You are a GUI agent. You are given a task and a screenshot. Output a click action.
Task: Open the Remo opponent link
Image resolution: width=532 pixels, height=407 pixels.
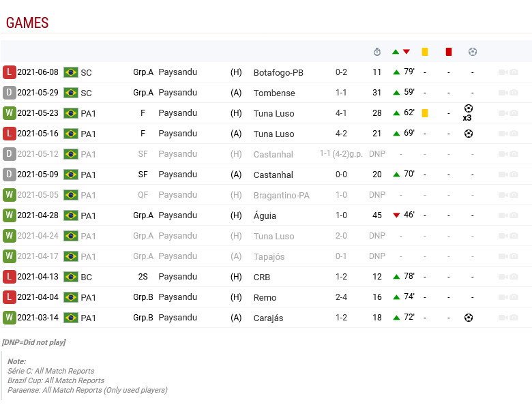click(x=265, y=297)
